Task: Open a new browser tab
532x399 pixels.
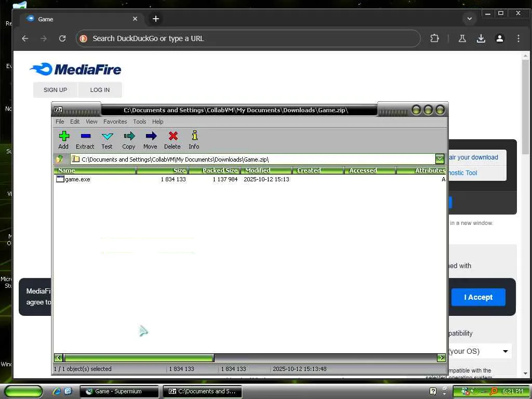Action: tap(156, 19)
